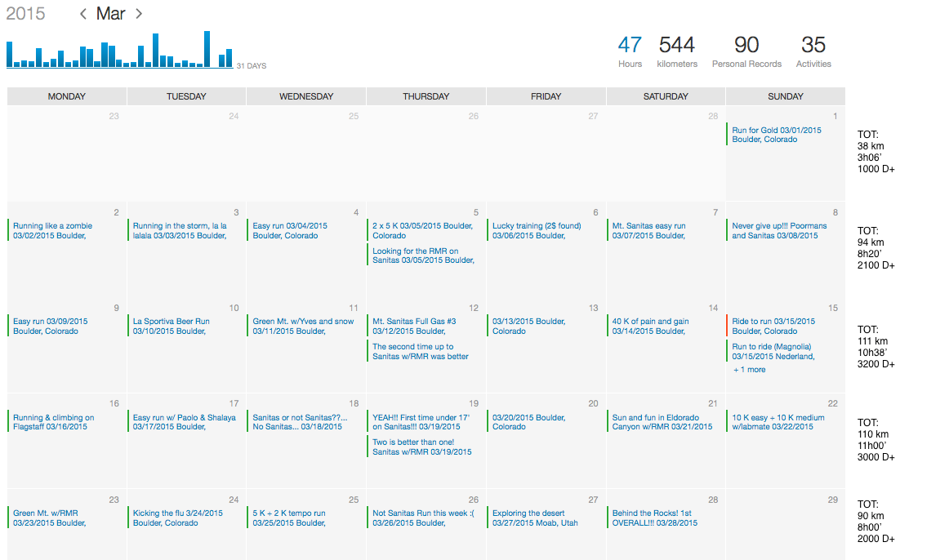Go to previous month using left chevron

(x=83, y=14)
